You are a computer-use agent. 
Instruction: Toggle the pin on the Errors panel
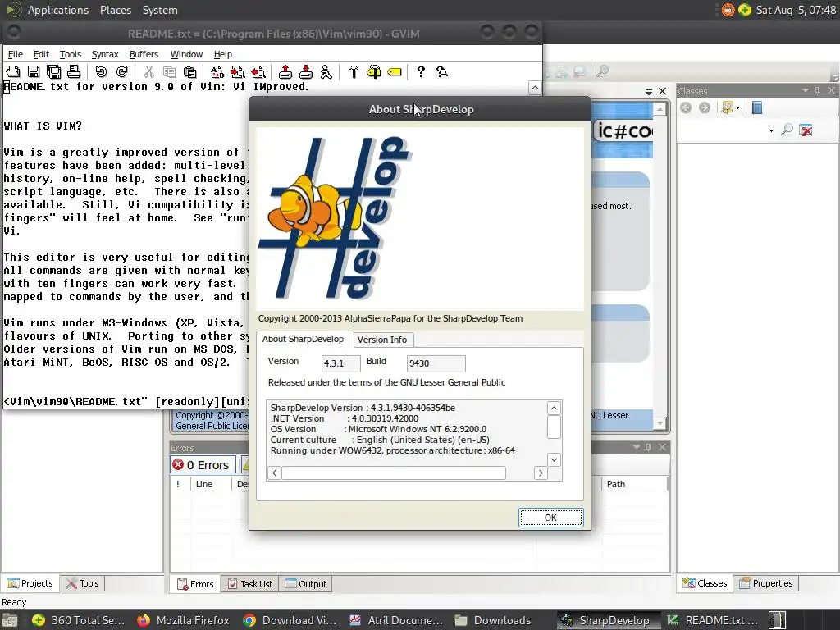pyautogui.click(x=649, y=447)
